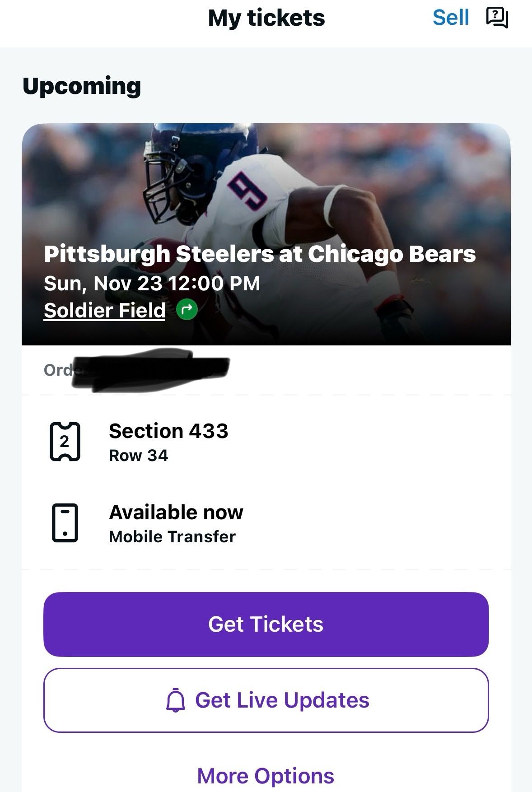Tap the Sell link
532x792 pixels.
[x=450, y=18]
